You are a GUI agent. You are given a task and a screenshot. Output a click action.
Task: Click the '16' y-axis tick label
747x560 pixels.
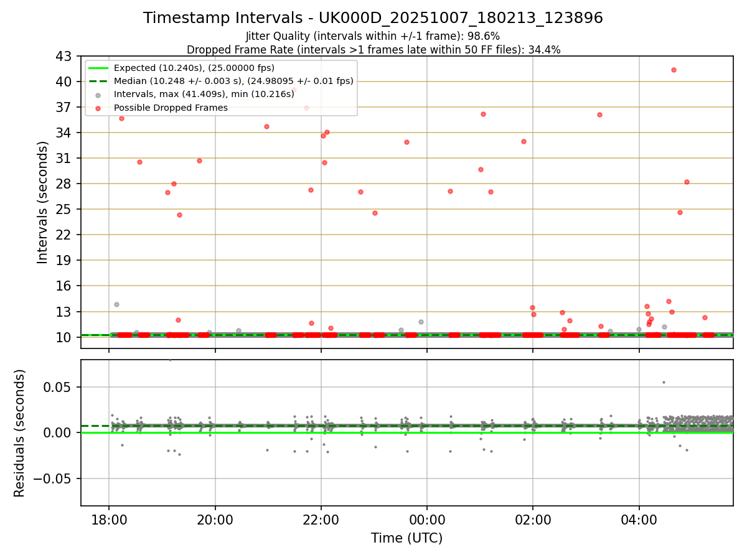(x=65, y=286)
